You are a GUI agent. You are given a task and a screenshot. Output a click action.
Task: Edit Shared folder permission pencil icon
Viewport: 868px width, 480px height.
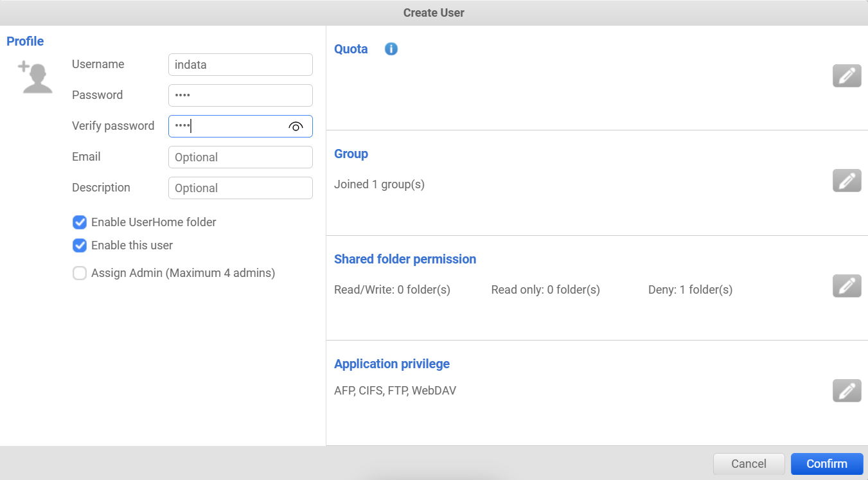click(x=847, y=286)
